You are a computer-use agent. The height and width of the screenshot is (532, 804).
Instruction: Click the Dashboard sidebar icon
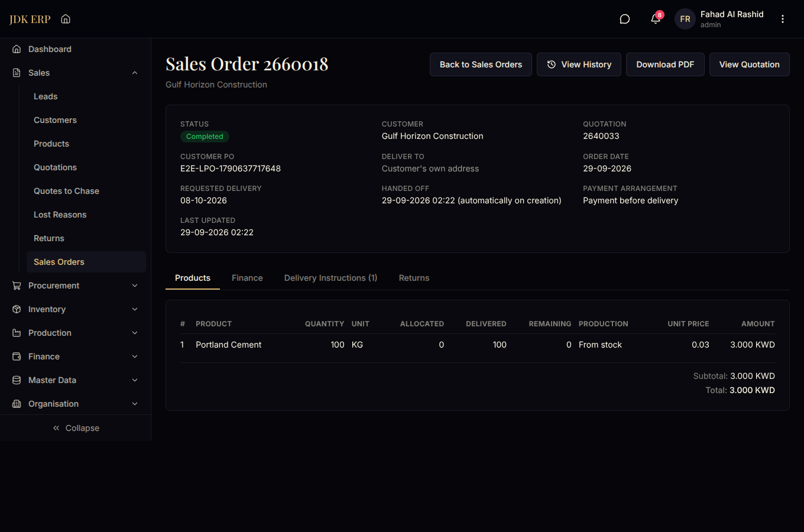[x=17, y=49]
